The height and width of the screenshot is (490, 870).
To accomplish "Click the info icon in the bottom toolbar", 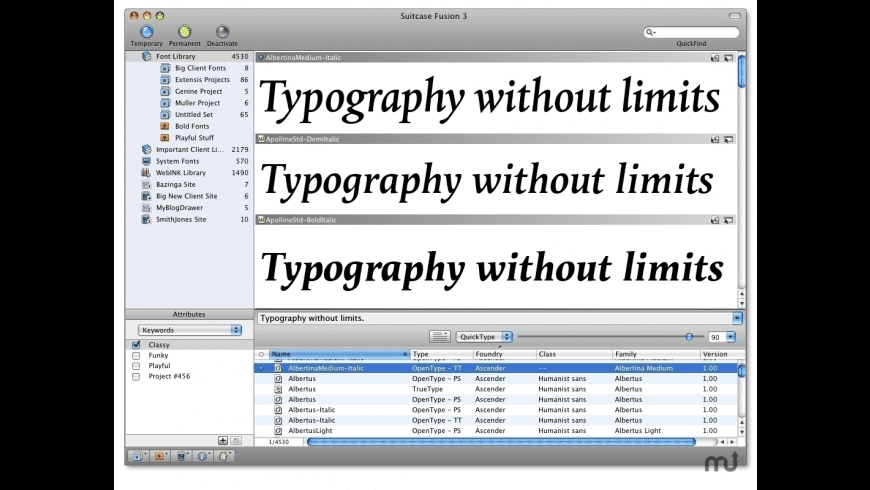I will click(203, 456).
